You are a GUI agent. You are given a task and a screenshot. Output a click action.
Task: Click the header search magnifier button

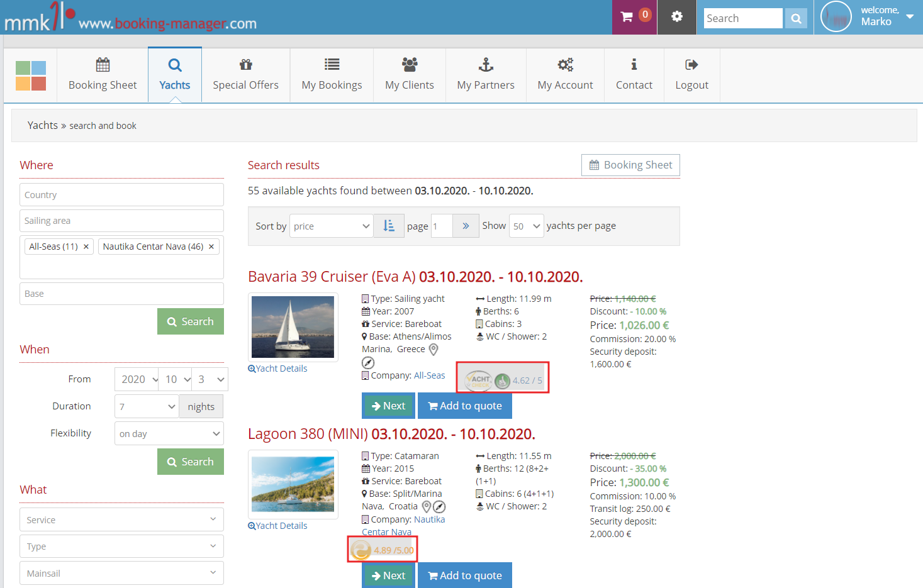coord(796,18)
